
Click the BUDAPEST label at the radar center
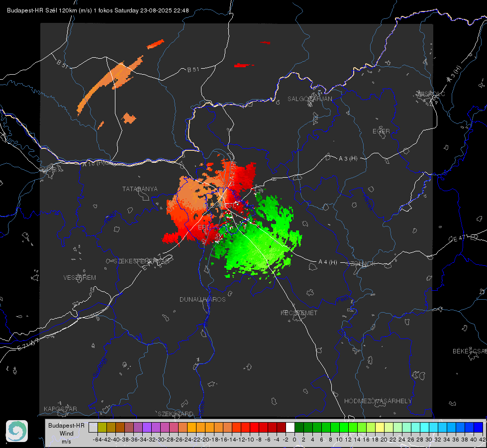[x=219, y=206]
